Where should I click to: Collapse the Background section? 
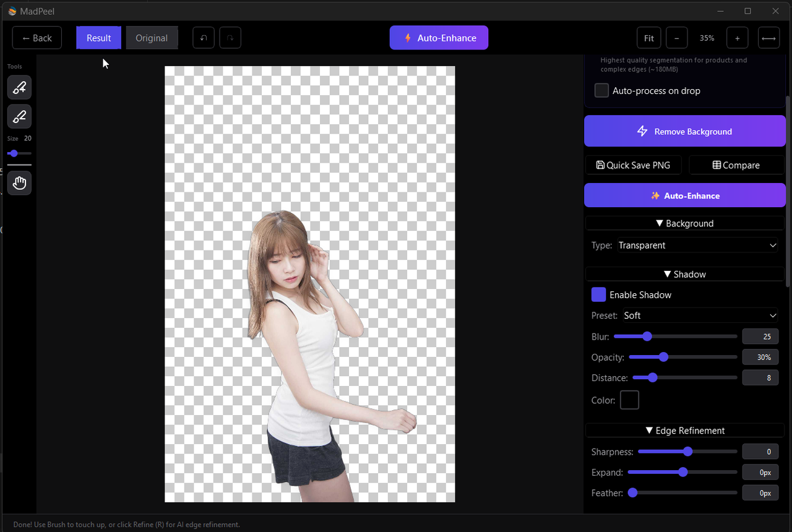click(x=685, y=223)
